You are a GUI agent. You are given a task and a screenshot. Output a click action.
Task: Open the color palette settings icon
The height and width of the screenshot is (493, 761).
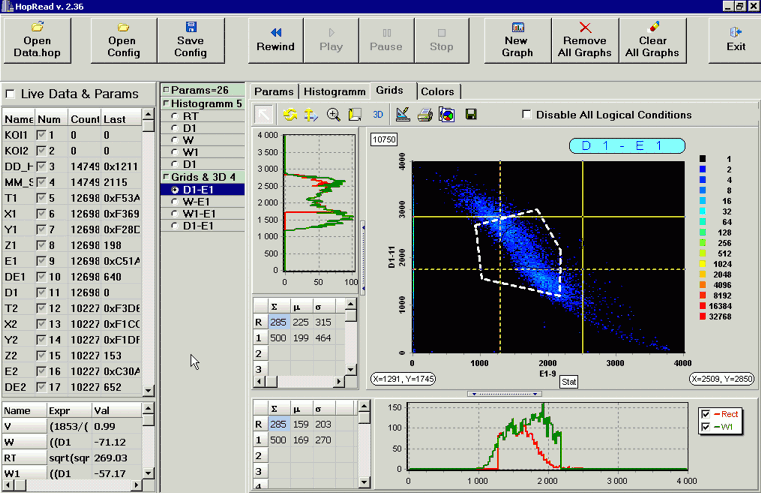(446, 115)
